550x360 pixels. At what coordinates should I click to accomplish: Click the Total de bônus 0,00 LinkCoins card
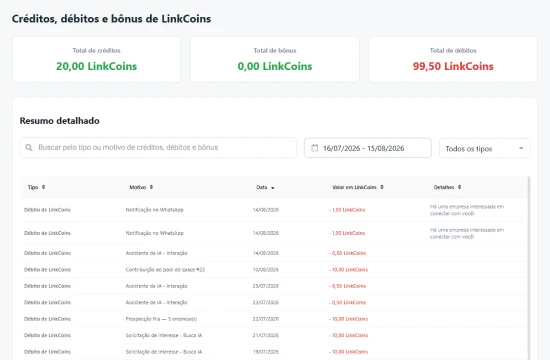tap(275, 59)
